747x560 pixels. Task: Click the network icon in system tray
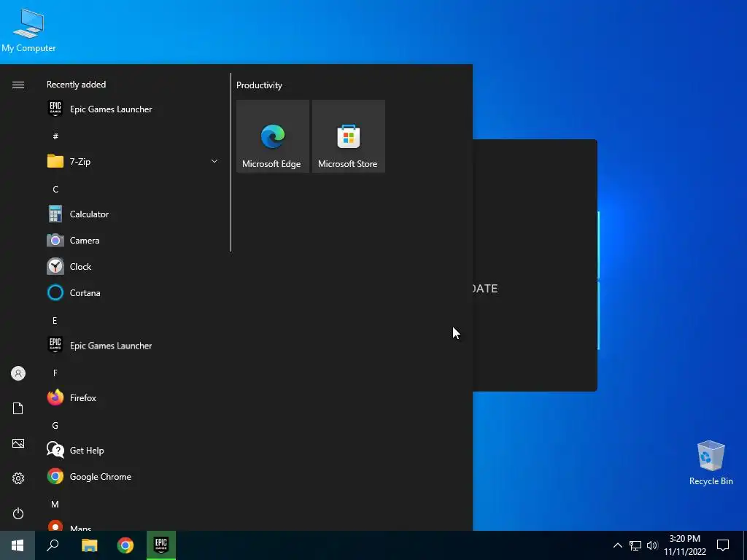tap(635, 545)
